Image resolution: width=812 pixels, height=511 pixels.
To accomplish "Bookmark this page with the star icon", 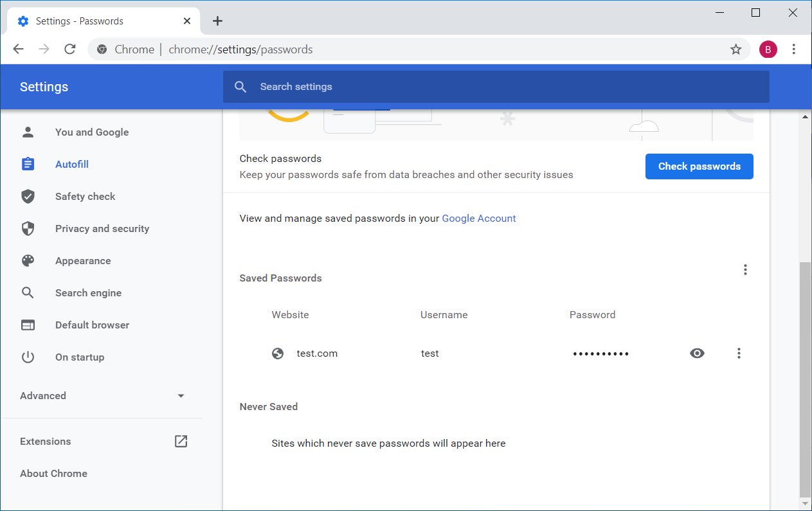I will 735,49.
